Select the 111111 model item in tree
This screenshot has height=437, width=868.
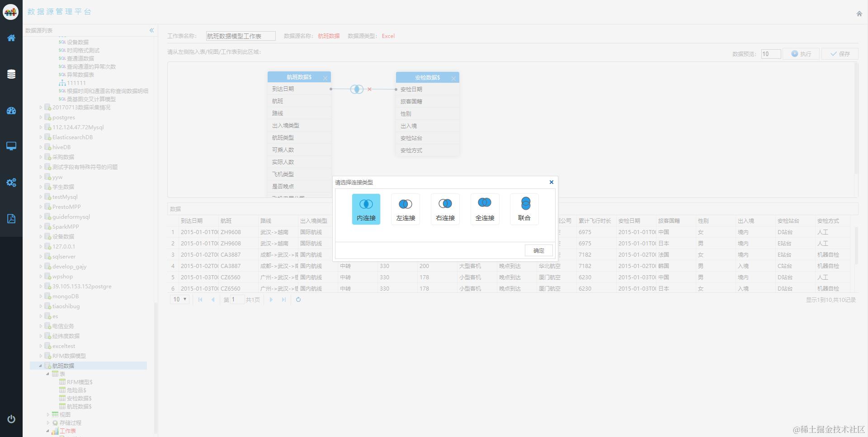coord(76,83)
